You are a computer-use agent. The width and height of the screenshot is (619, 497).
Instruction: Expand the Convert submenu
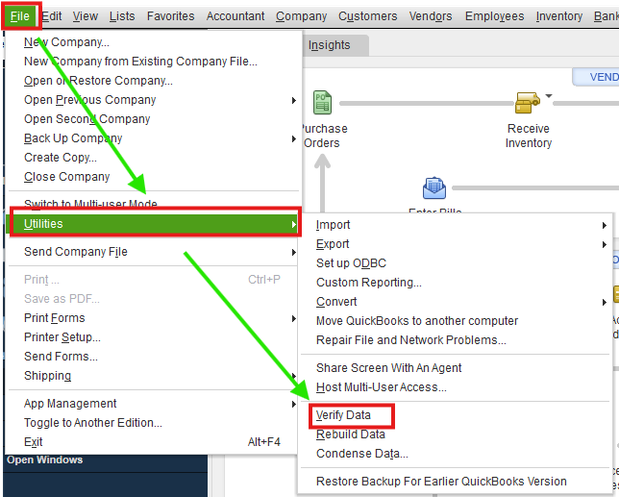(455, 302)
